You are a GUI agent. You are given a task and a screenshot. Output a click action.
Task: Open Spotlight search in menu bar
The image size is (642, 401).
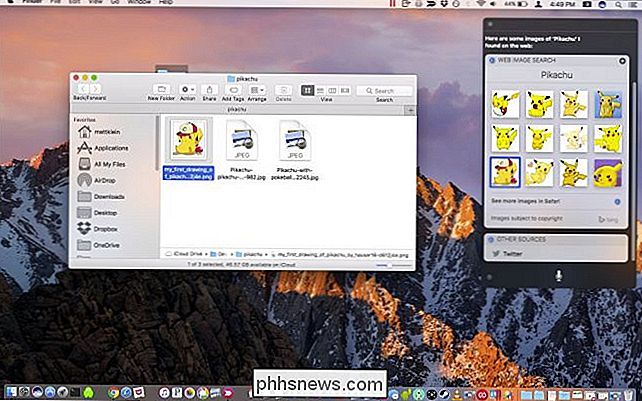(x=617, y=4)
